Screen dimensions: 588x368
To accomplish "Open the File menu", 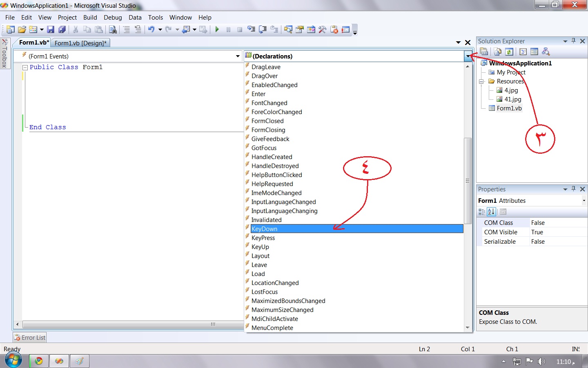I will coord(10,17).
